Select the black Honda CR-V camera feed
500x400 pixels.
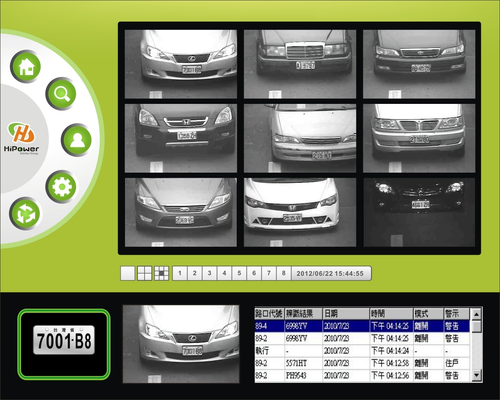[181, 138]
